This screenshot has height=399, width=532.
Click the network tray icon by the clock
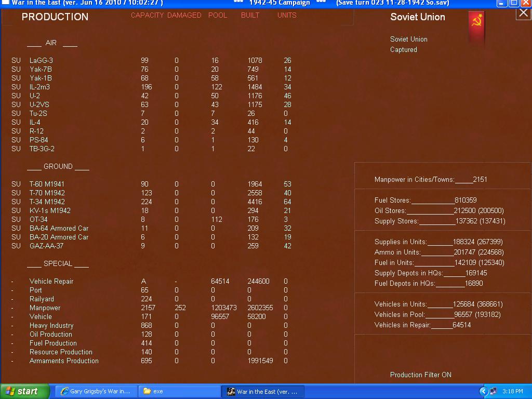tap(493, 391)
